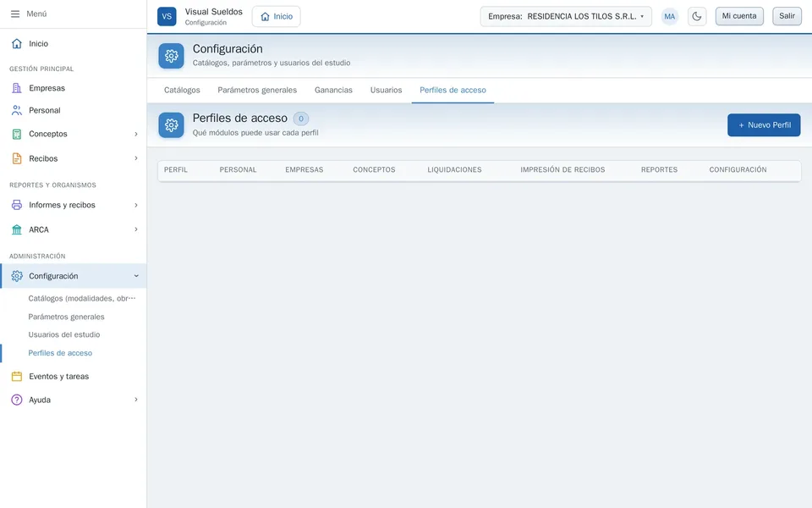812x508 pixels.
Task: Expand the Recibos submenu chevron
Action: tap(136, 158)
